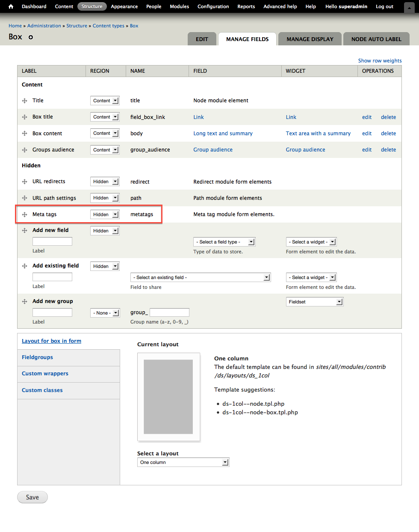This screenshot has height=532, width=419.
Task: Click drag handle for Meta tags row
Action: click(25, 214)
